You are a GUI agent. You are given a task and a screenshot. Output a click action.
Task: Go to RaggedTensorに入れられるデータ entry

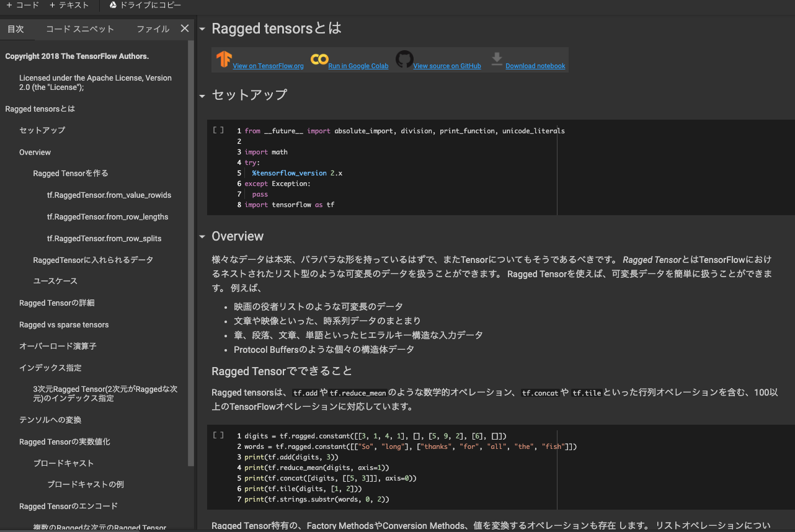[93, 260]
